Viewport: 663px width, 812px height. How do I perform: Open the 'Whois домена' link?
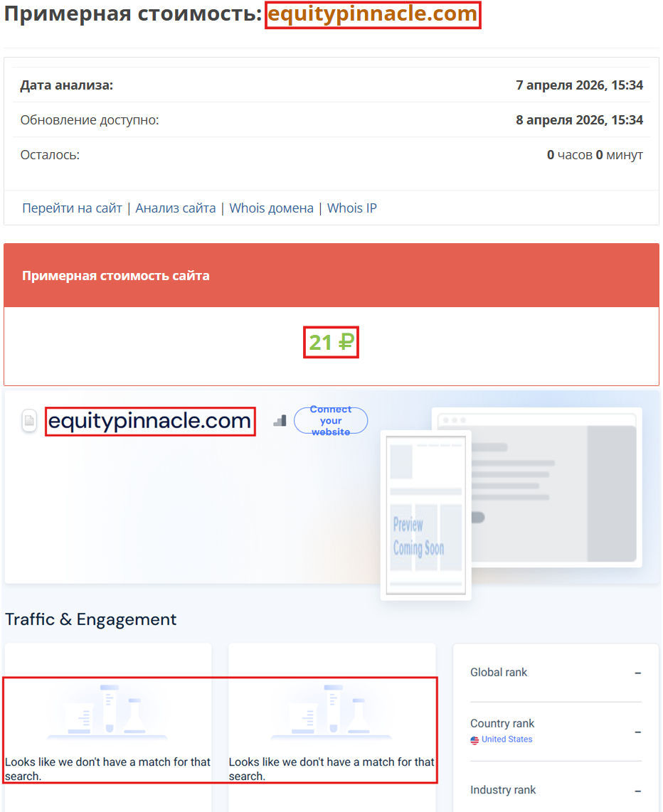click(x=271, y=208)
